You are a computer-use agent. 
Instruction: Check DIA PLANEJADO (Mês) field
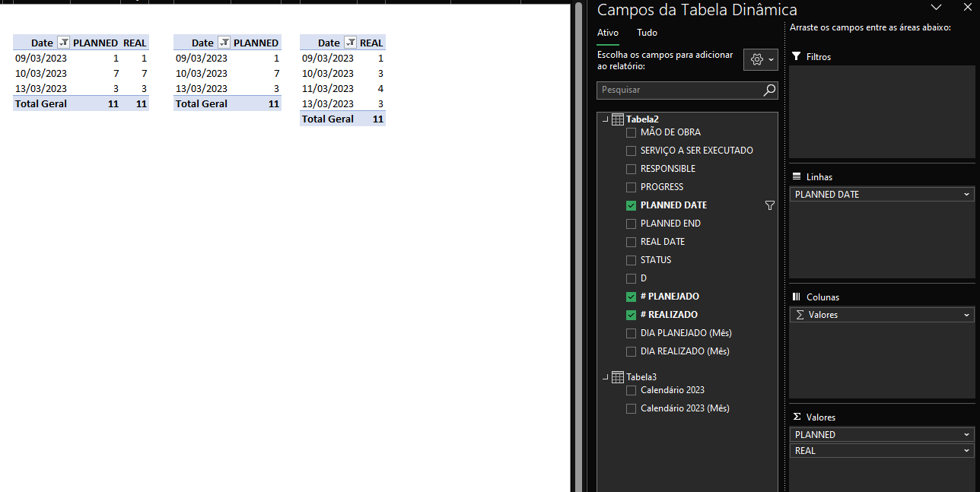coord(631,333)
